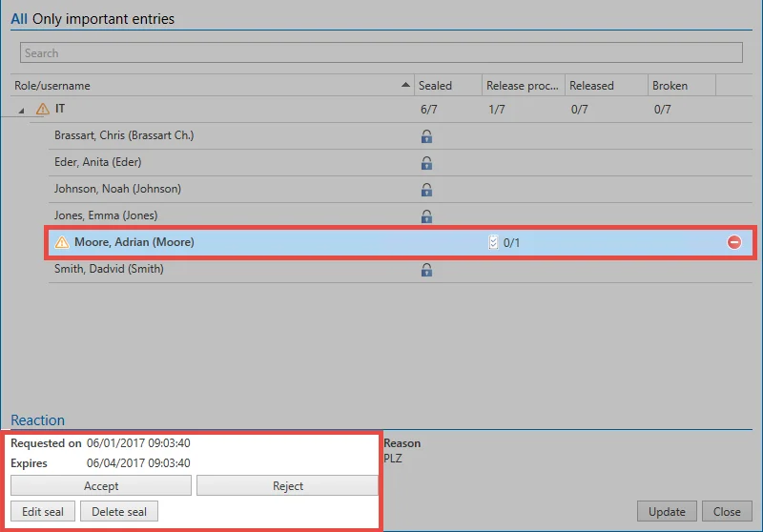The image size is (763, 532).
Task: Click the Update button
Action: click(667, 512)
